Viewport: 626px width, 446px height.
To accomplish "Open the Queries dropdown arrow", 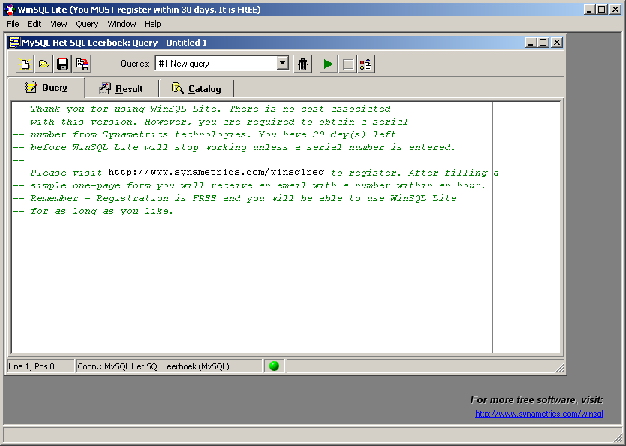I will pyautogui.click(x=283, y=63).
